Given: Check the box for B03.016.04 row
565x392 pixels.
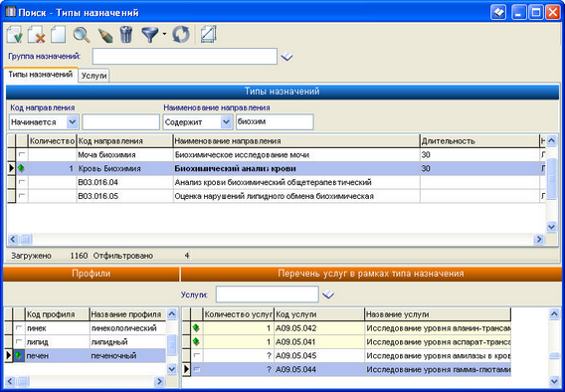Looking at the screenshot, I should 22,182.
